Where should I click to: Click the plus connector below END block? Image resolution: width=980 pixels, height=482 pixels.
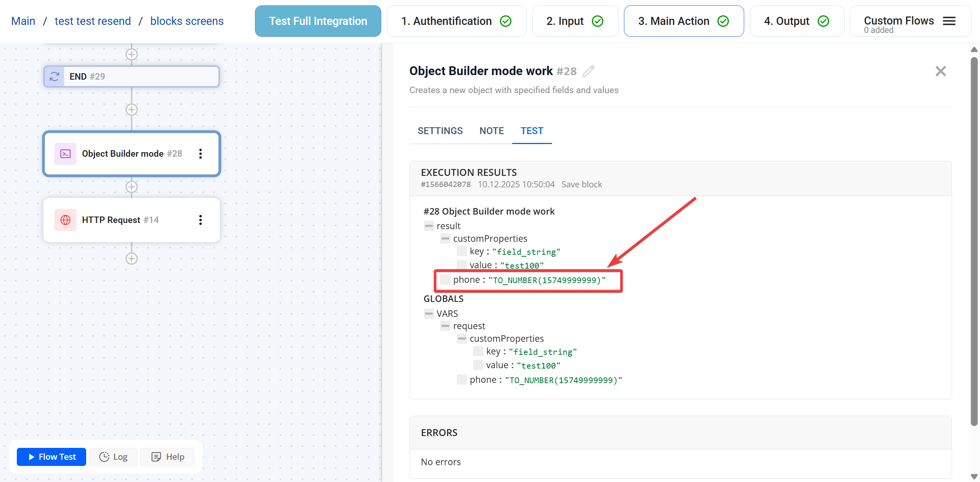click(132, 110)
